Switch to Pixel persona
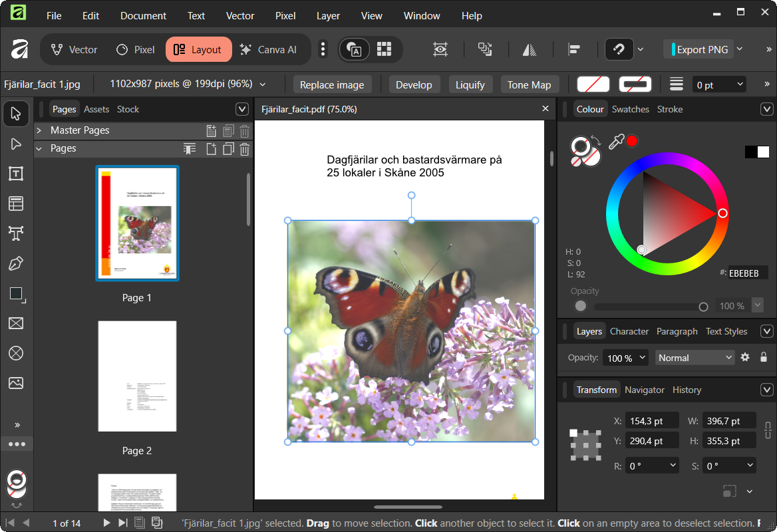Viewport: 777px width, 532px height. pos(136,50)
